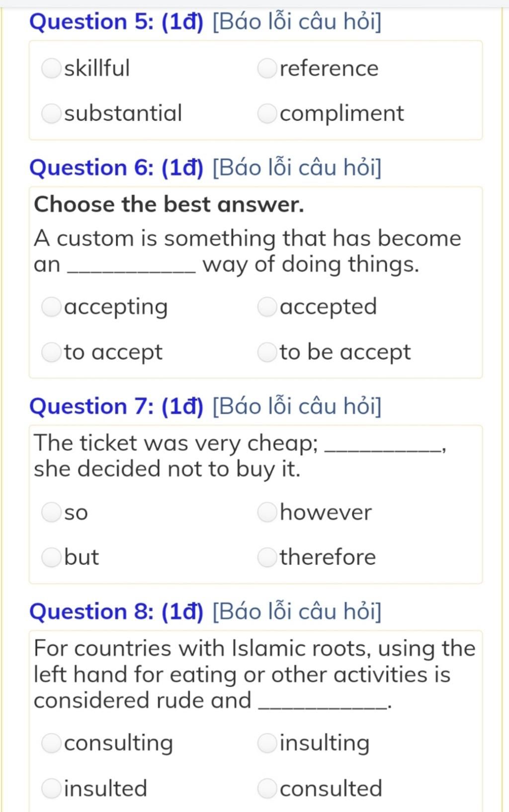Choose the 'insulting' radio option

tap(267, 743)
